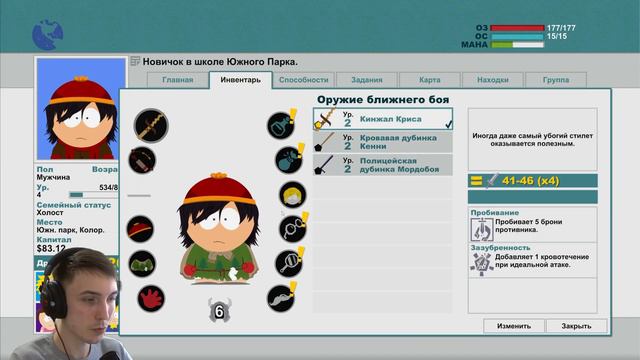Viewport: 640px width, 360px height.
Task: Click the Изменить button
Action: [x=514, y=326]
